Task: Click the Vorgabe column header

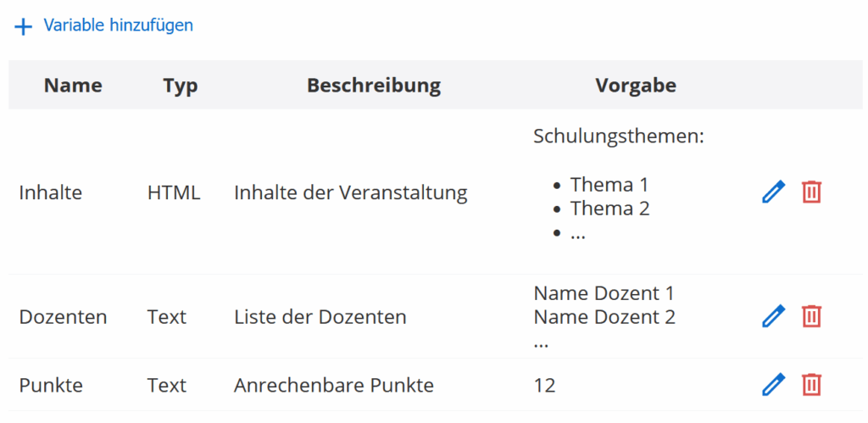Action: tap(636, 86)
